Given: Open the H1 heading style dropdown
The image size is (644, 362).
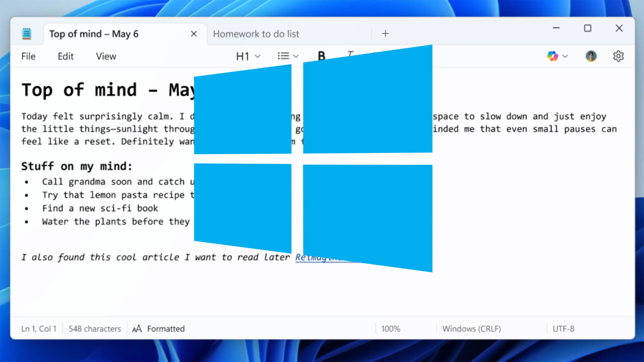Looking at the screenshot, I should click(x=248, y=56).
